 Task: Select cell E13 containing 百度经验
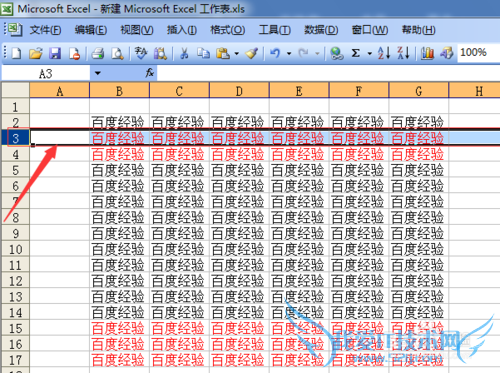[x=299, y=297]
